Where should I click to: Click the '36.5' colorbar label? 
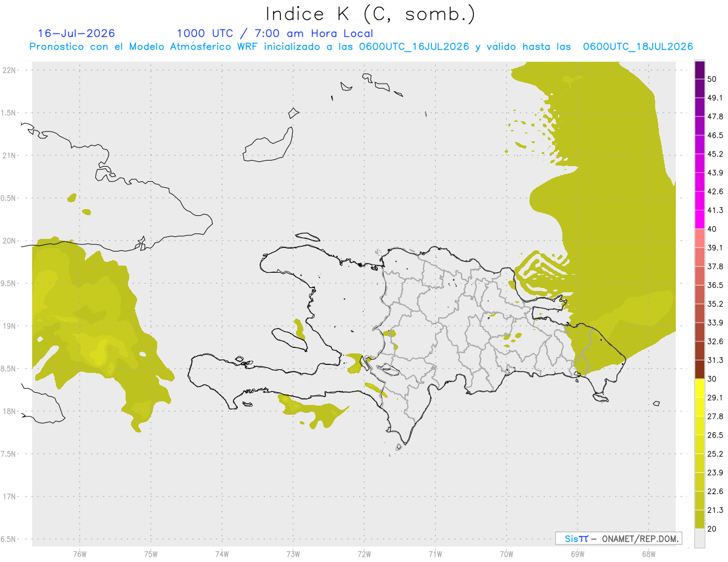[x=715, y=286]
